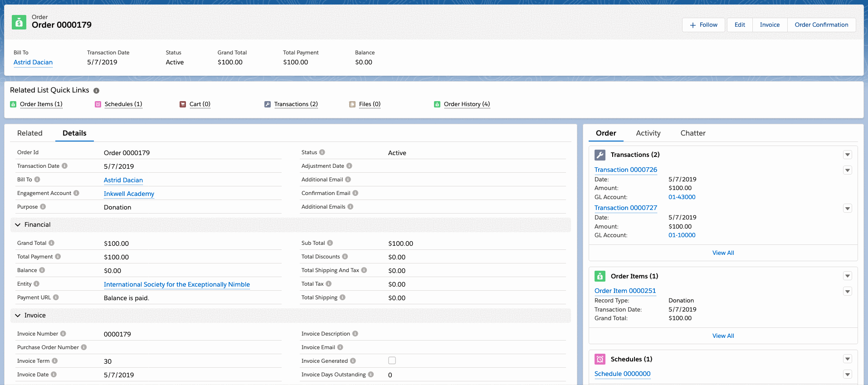The height and width of the screenshot is (385, 868).
Task: Click the info icon next to Invoice Term
Action: (54, 361)
